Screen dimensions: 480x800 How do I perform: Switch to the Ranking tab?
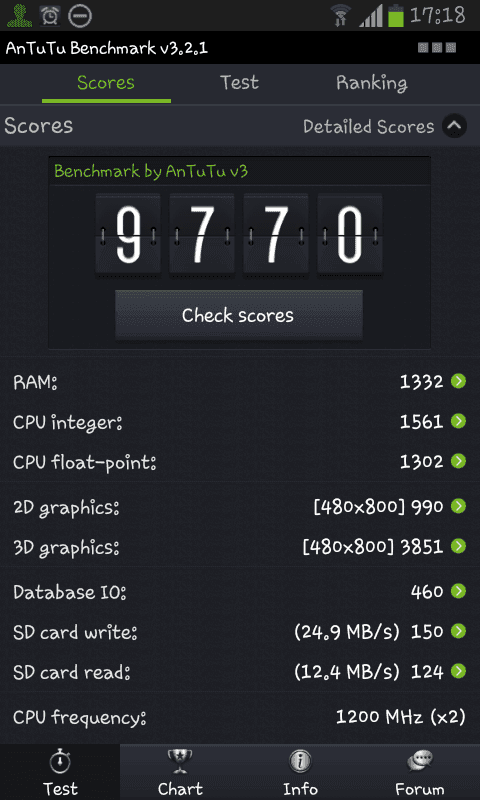pos(371,83)
